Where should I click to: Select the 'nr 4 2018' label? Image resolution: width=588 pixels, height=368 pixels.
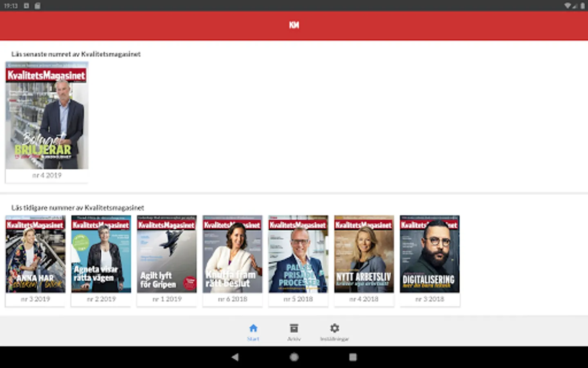pyautogui.click(x=364, y=299)
